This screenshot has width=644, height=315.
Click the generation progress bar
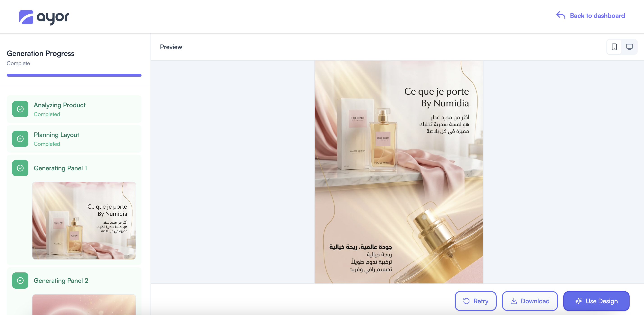[74, 75]
